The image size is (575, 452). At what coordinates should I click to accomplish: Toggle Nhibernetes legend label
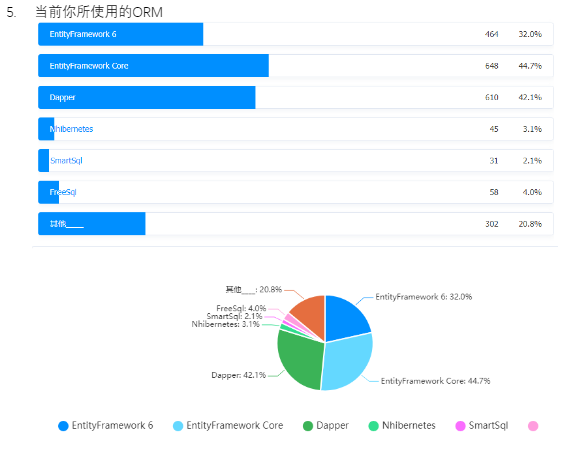(x=409, y=425)
